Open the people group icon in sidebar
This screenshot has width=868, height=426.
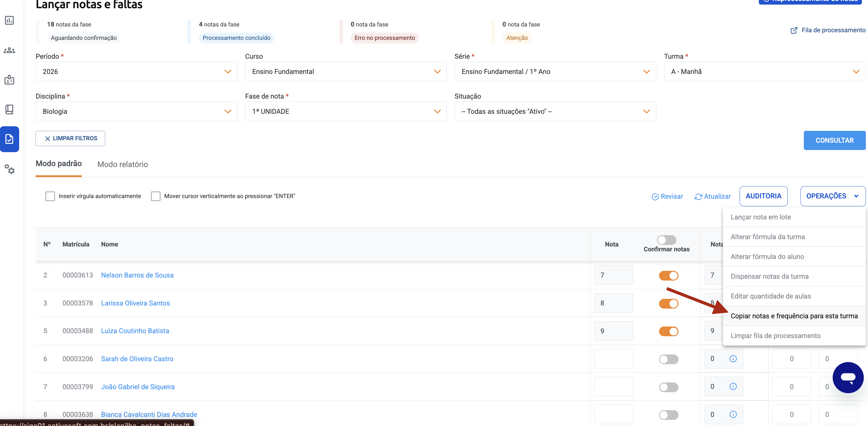coord(9,51)
